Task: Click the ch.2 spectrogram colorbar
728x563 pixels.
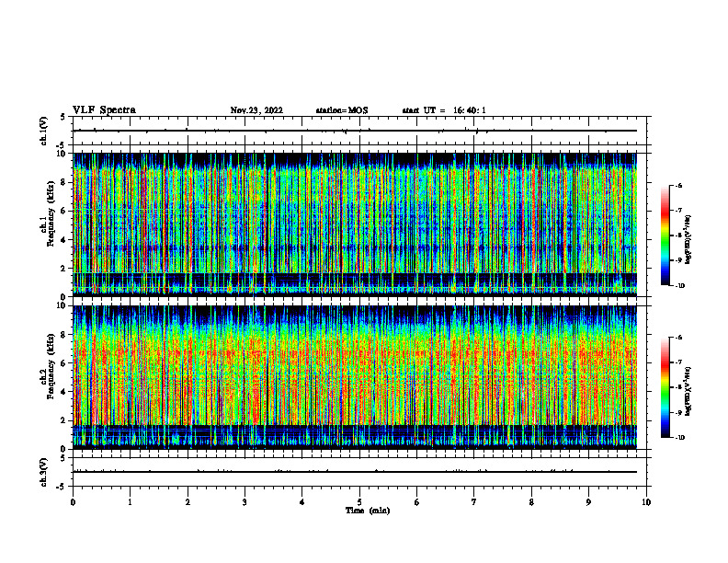Action: (665, 387)
